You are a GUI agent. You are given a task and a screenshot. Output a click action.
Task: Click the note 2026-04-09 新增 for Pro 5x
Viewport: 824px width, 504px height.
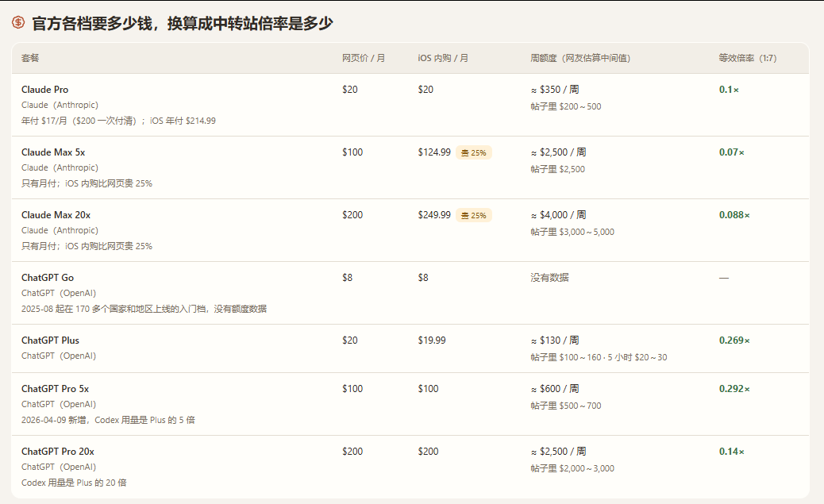coord(108,420)
